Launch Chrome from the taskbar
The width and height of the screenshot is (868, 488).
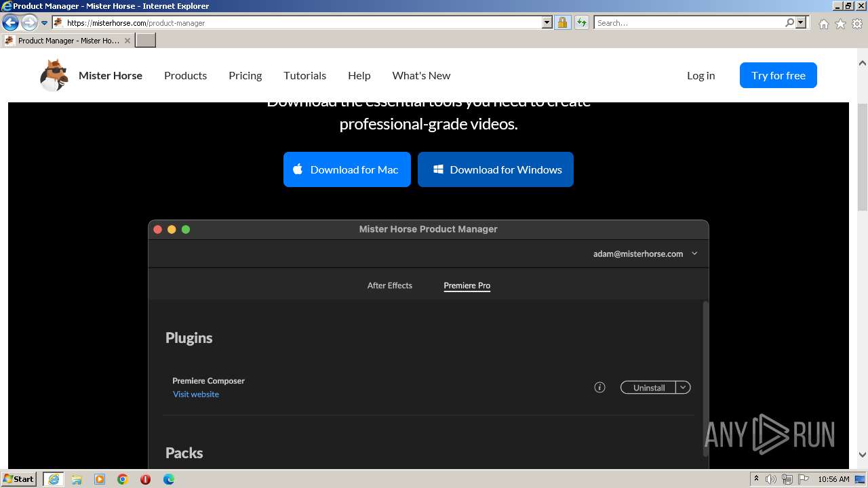pyautogui.click(x=123, y=479)
